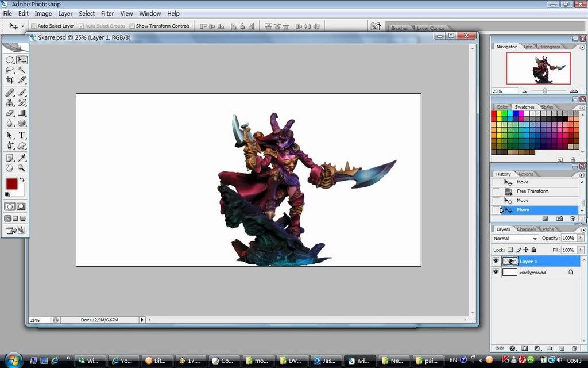Screen dimensions: 588x368
Task: Select the Path Selection tool
Action: click(10, 135)
